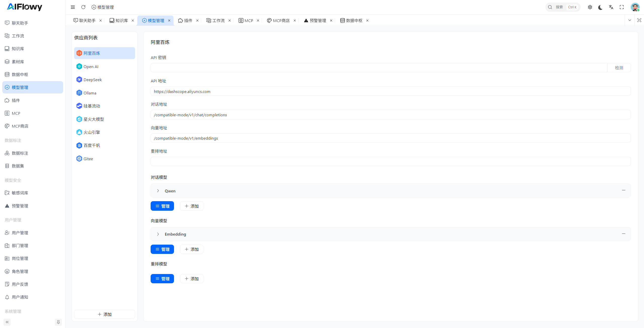This screenshot has height=328, width=644.
Task: Click the 检测 button beside API key
Action: (619, 68)
